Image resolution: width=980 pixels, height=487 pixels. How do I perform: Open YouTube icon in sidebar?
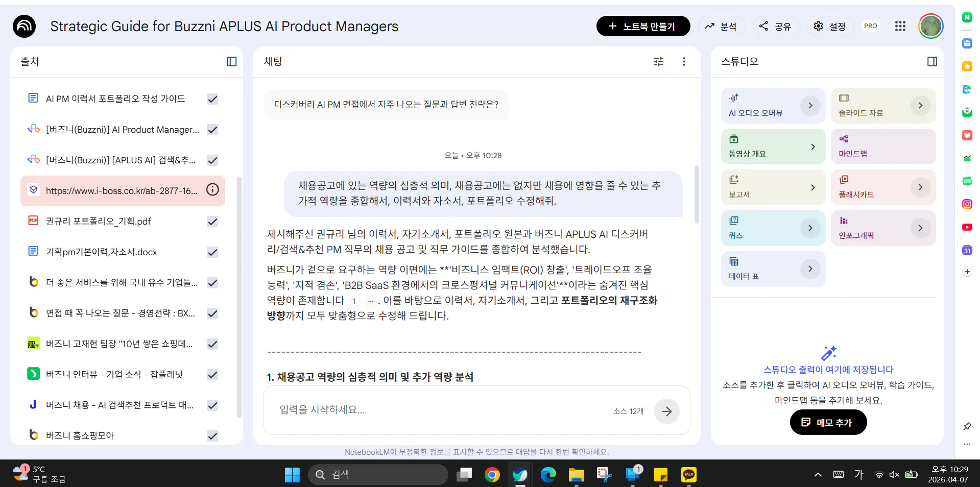coord(967,227)
